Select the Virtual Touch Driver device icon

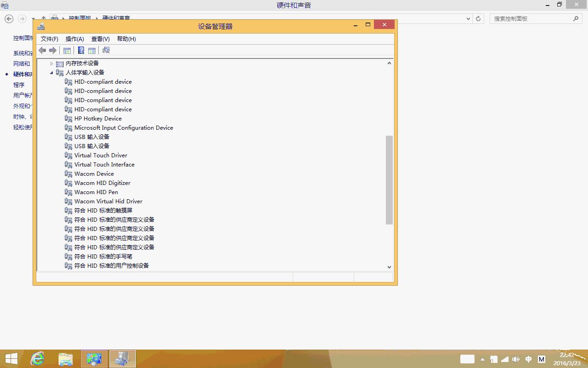click(x=68, y=155)
